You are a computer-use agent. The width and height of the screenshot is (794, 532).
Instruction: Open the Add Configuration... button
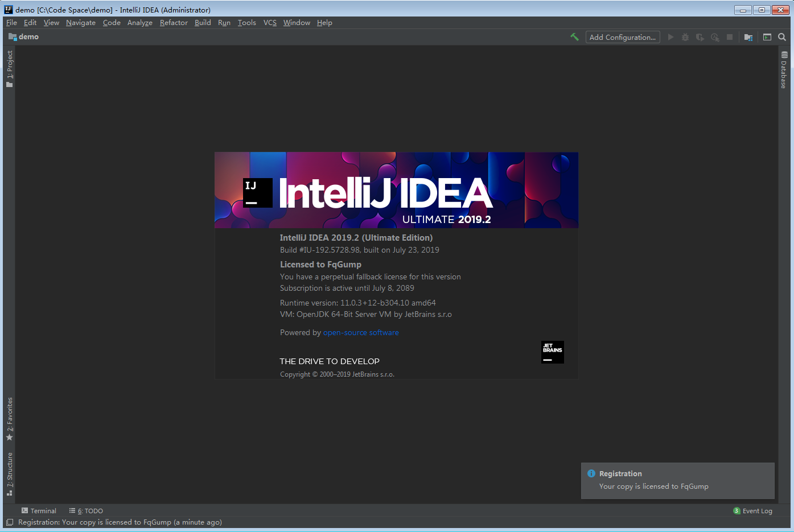[x=623, y=37]
